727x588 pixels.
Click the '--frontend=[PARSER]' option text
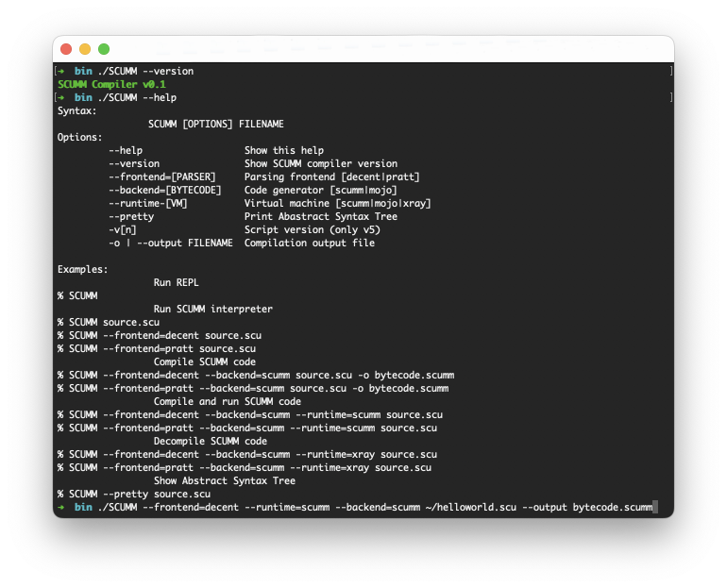click(162, 176)
